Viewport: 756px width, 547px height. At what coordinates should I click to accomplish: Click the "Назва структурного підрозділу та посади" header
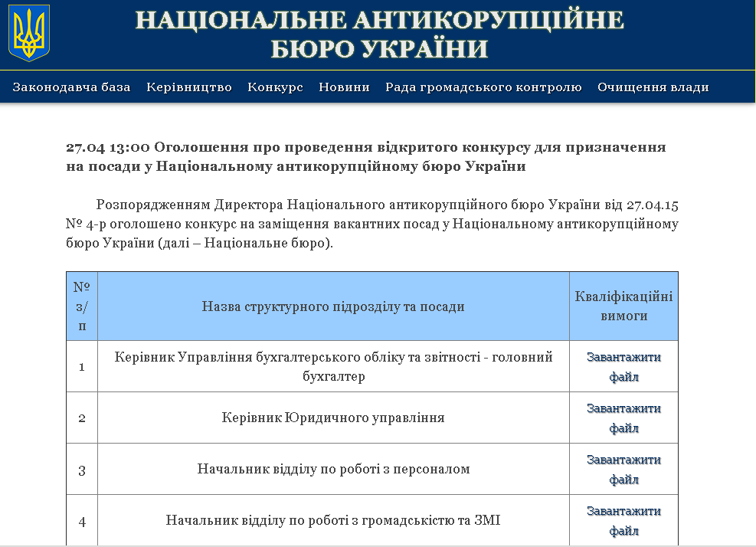(333, 306)
